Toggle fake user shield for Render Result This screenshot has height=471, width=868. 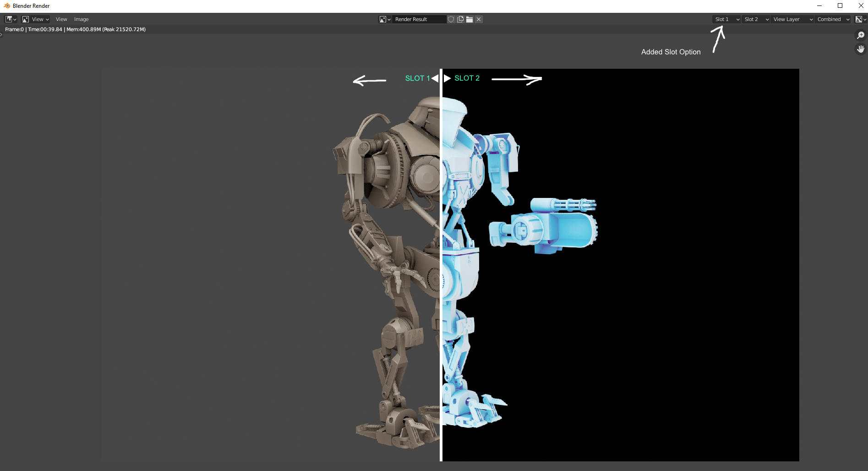451,19
